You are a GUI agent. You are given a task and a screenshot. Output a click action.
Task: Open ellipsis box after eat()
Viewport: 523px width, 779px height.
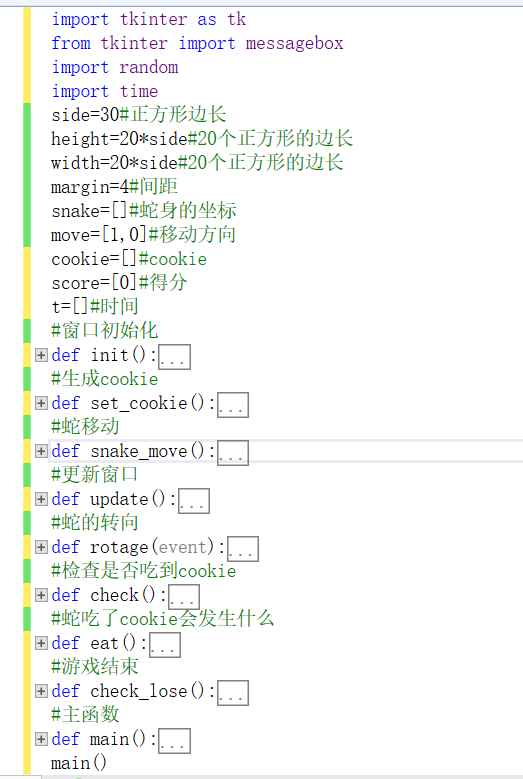164,645
